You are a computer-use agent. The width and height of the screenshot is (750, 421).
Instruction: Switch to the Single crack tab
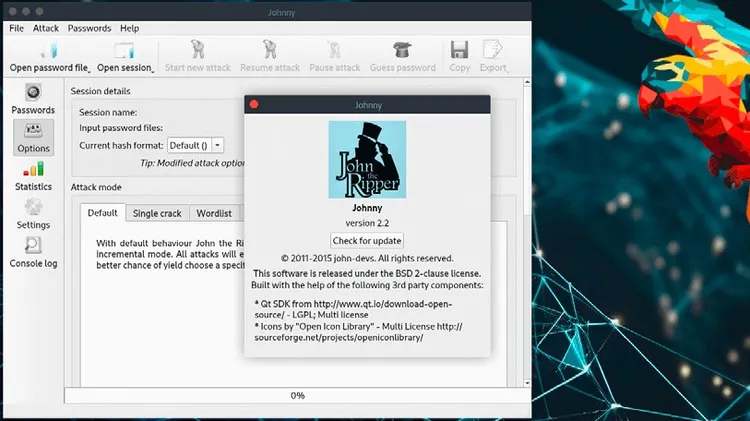(x=157, y=213)
